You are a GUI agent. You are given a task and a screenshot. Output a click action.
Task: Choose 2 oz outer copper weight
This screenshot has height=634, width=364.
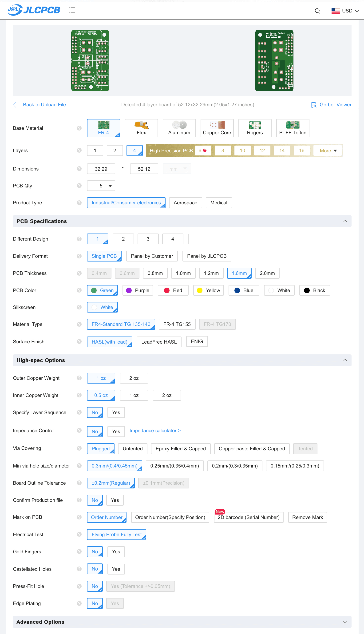coord(134,378)
